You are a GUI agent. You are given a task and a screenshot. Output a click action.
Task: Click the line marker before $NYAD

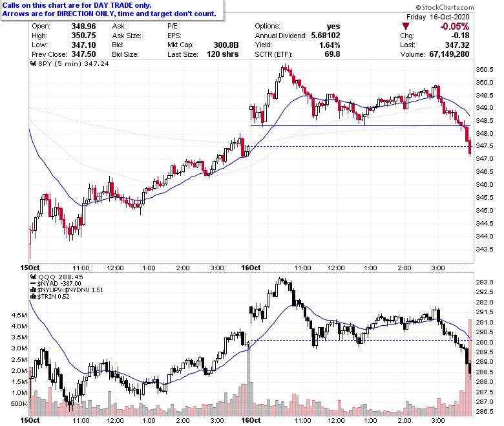coord(33,284)
